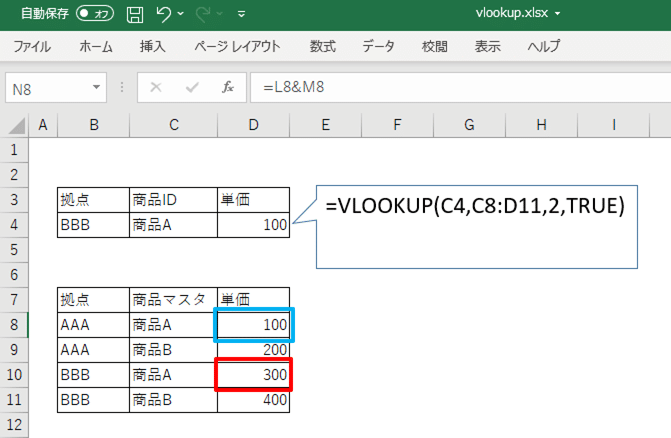Expand the Undo history dropdown arrow
The image size is (671, 438).
[181, 14]
